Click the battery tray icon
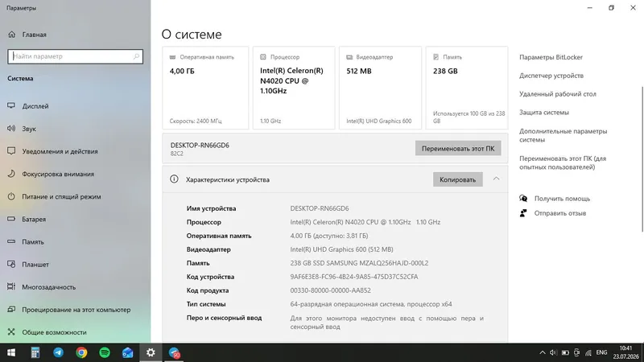Viewport: 644px width, 362px height. (x=565, y=352)
